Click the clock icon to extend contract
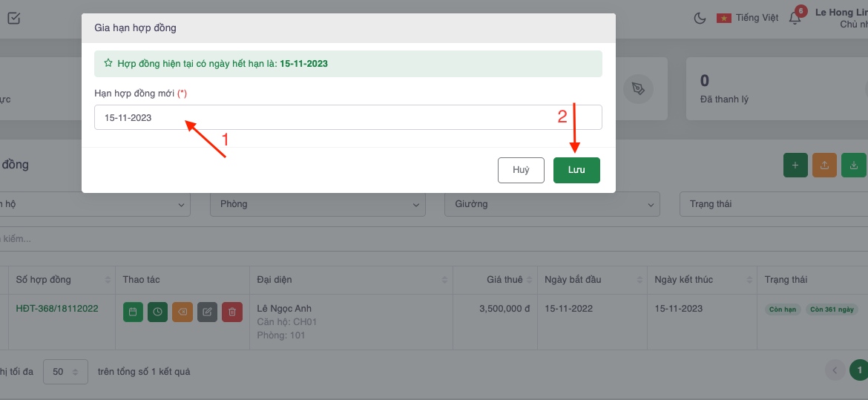 click(x=157, y=312)
